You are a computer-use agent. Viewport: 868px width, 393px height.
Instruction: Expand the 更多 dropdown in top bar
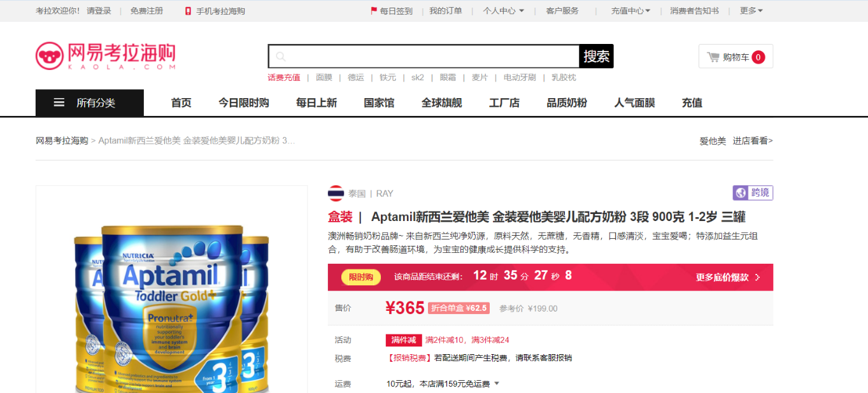[751, 11]
